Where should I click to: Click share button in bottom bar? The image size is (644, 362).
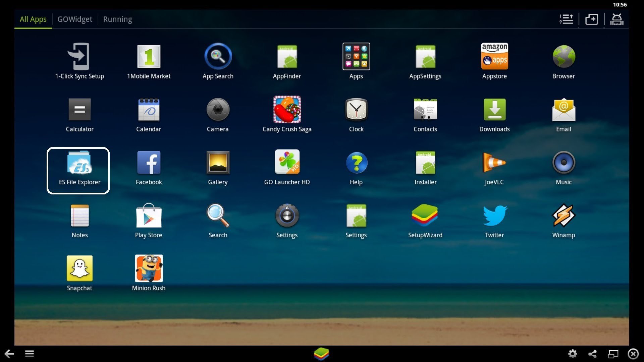click(x=593, y=354)
